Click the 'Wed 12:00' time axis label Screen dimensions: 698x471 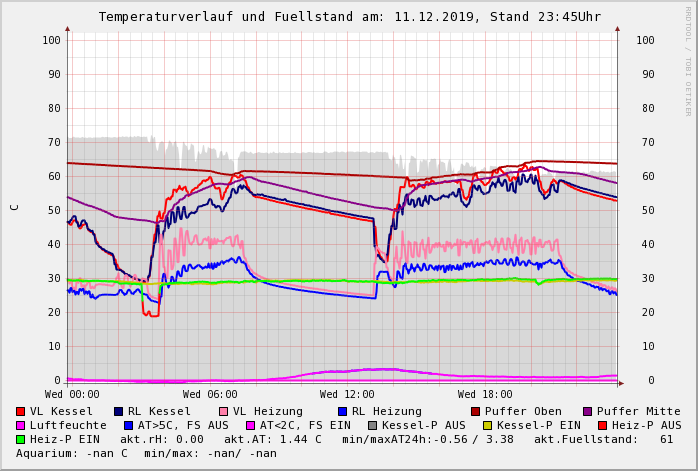[x=347, y=394]
